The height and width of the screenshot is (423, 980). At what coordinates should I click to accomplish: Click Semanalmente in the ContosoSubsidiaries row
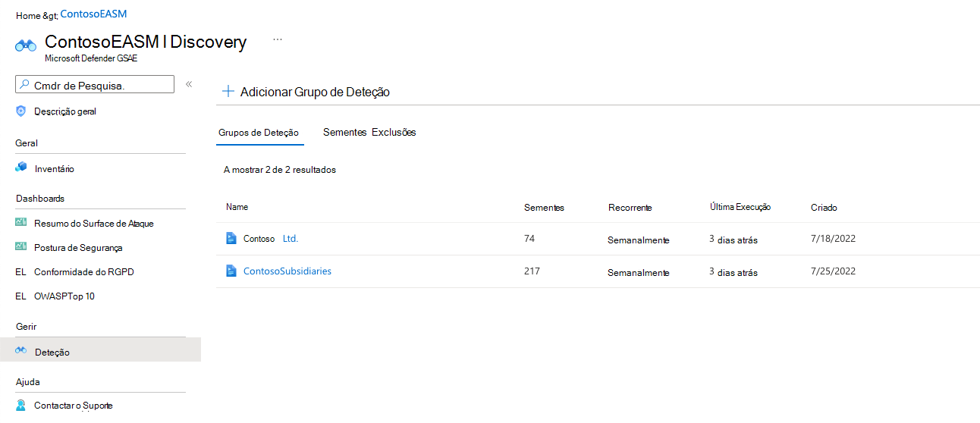click(x=639, y=273)
